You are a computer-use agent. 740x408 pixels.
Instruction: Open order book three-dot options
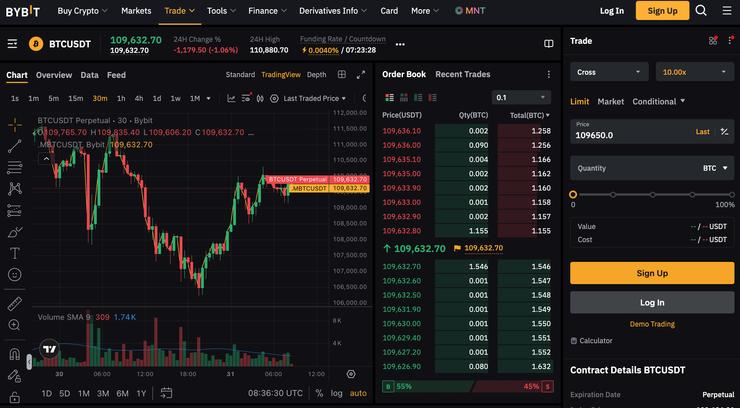(x=548, y=75)
